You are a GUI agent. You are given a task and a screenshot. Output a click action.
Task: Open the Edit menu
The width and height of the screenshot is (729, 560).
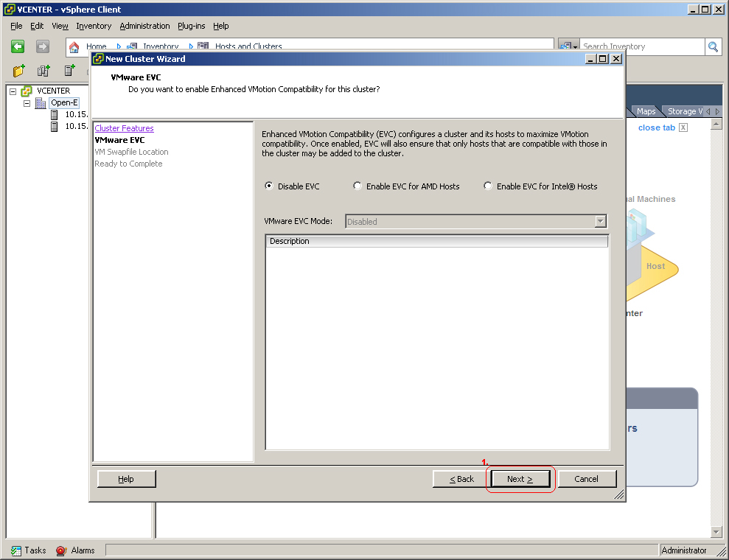pos(37,26)
